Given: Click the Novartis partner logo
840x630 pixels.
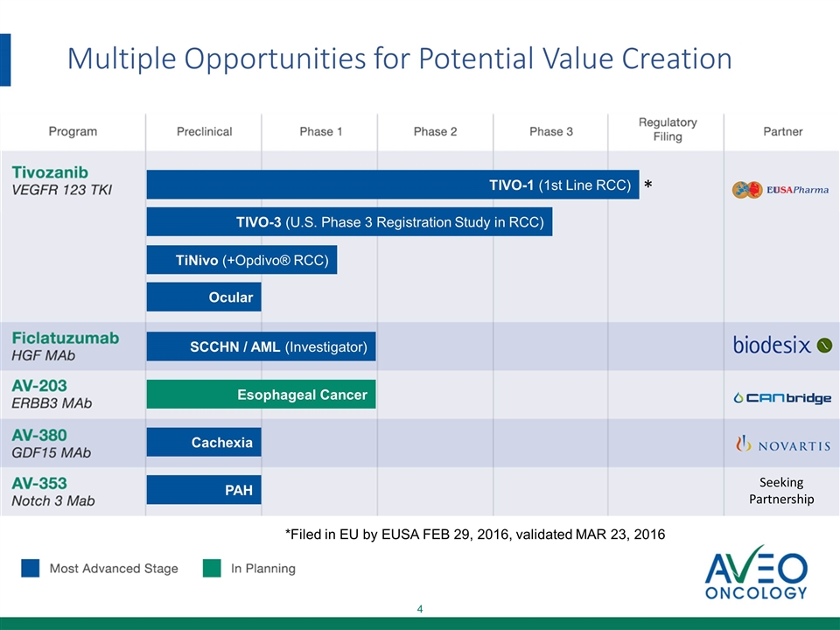Looking at the screenshot, I should pos(782,444).
